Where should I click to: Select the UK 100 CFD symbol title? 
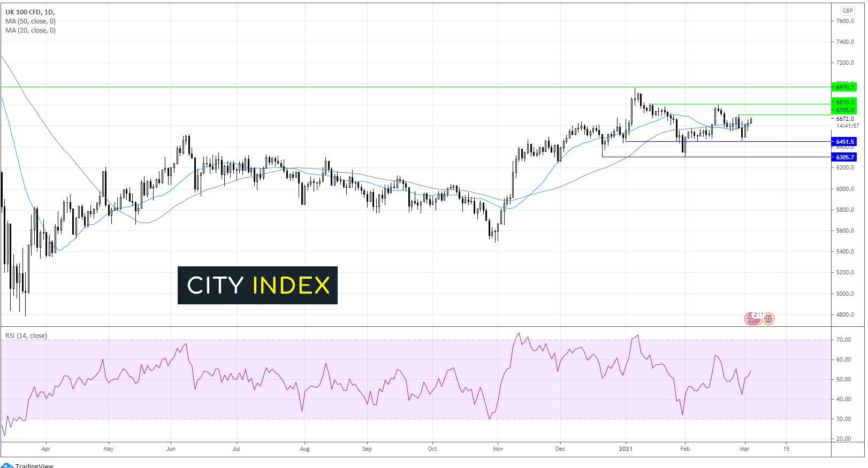tap(30, 12)
